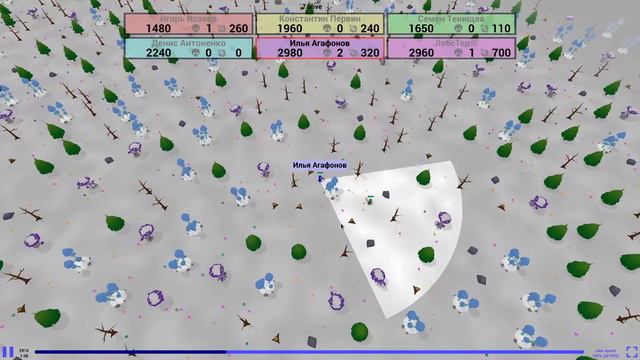This screenshot has width=640, height=360.
Task: Click score value 2240
Action: (x=158, y=53)
